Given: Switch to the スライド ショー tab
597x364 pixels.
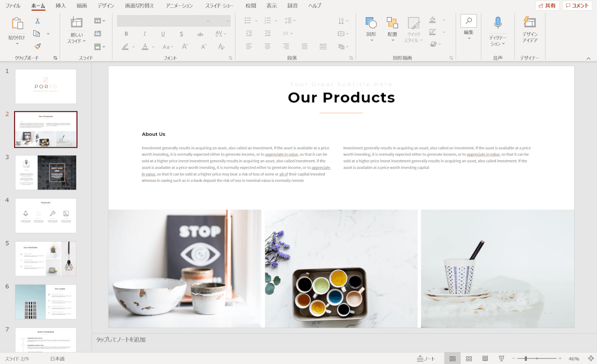Looking at the screenshot, I should [x=219, y=6].
